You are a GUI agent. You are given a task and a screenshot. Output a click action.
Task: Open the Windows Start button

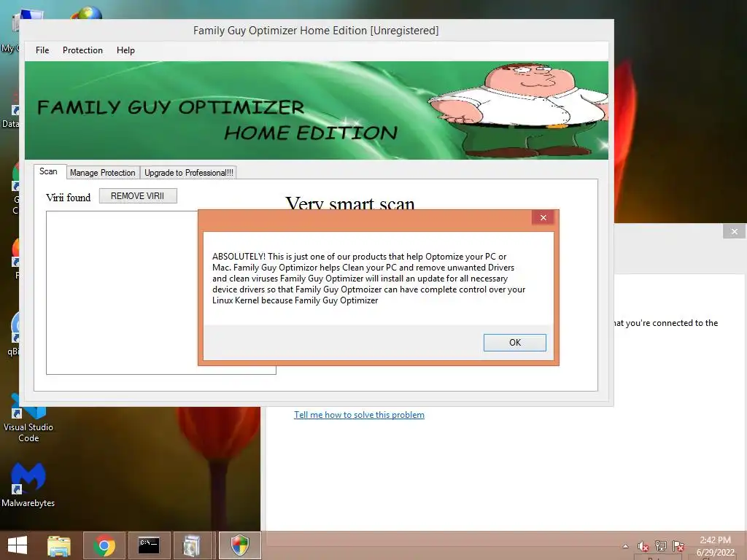click(18, 545)
